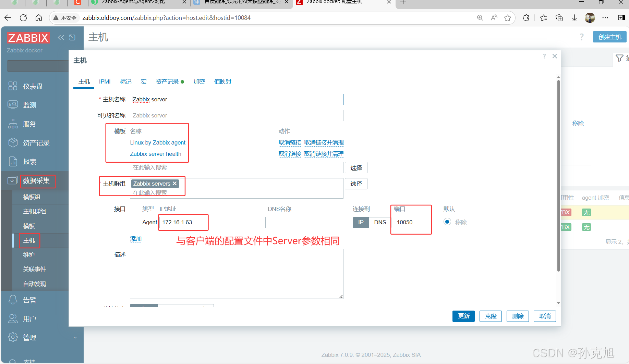Bookmark page with the star icon
The height and width of the screenshot is (364, 629).
pos(508,18)
